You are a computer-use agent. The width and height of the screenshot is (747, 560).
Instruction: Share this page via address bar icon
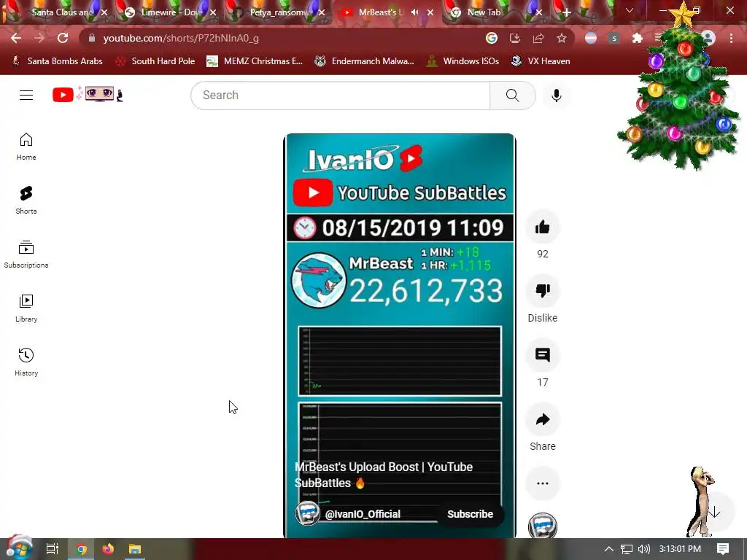[x=538, y=38]
